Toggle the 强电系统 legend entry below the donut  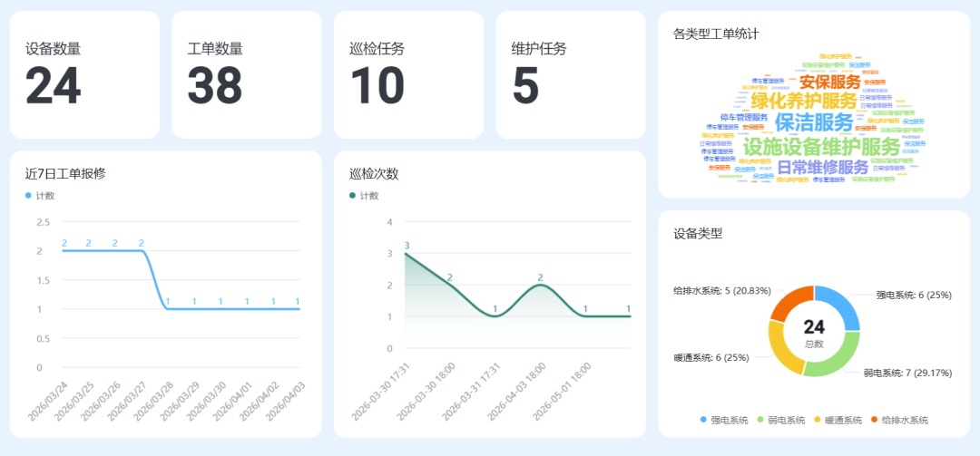[724, 421]
